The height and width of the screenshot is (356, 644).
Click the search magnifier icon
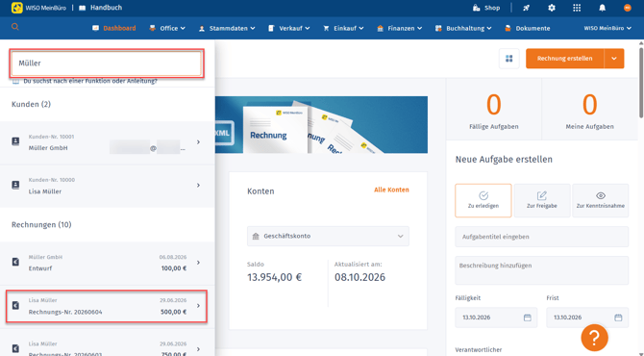[15, 27]
